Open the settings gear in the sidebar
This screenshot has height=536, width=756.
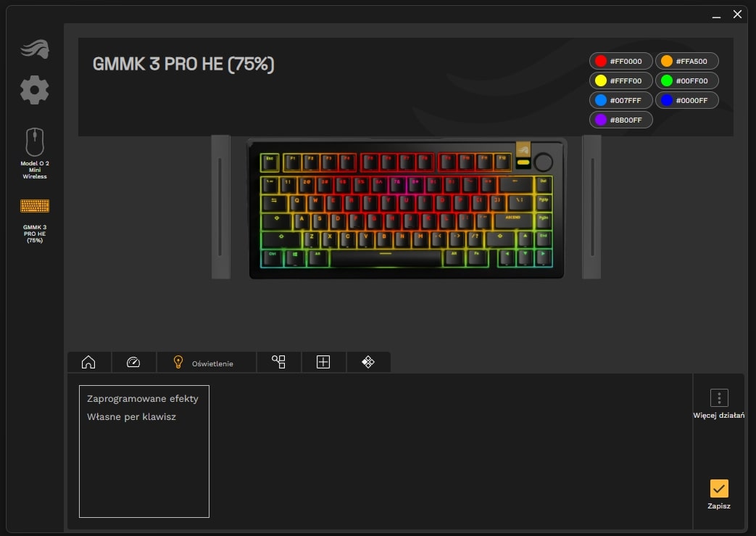coord(35,90)
